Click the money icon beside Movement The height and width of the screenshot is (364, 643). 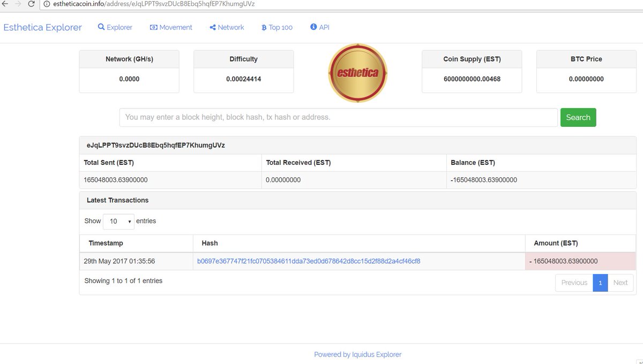(x=154, y=27)
